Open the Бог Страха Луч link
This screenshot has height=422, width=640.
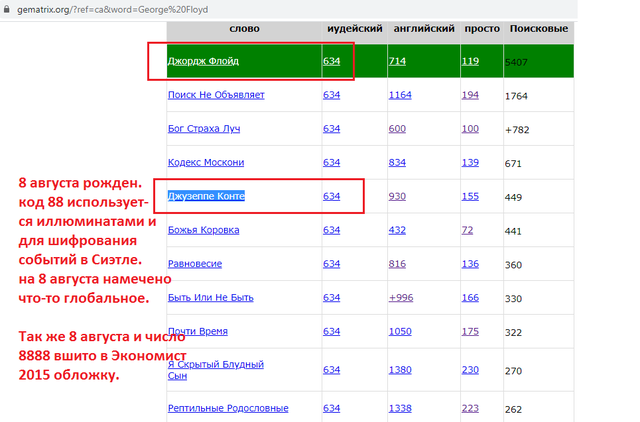[204, 129]
